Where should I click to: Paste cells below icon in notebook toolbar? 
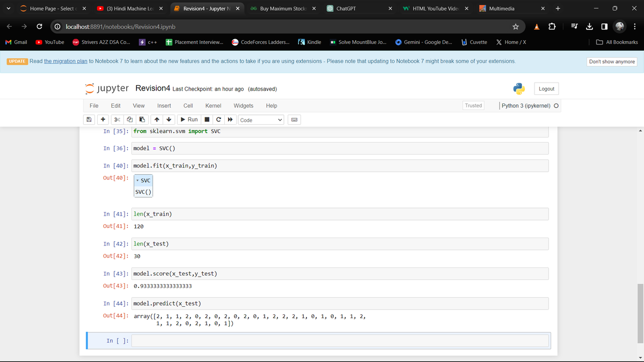click(x=142, y=120)
